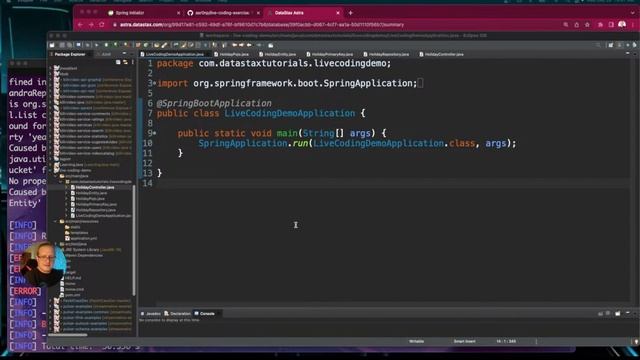Image resolution: width=640 pixels, height=360 pixels.
Task: Open the Javadoc tab in bottom panel
Action: (x=151, y=313)
